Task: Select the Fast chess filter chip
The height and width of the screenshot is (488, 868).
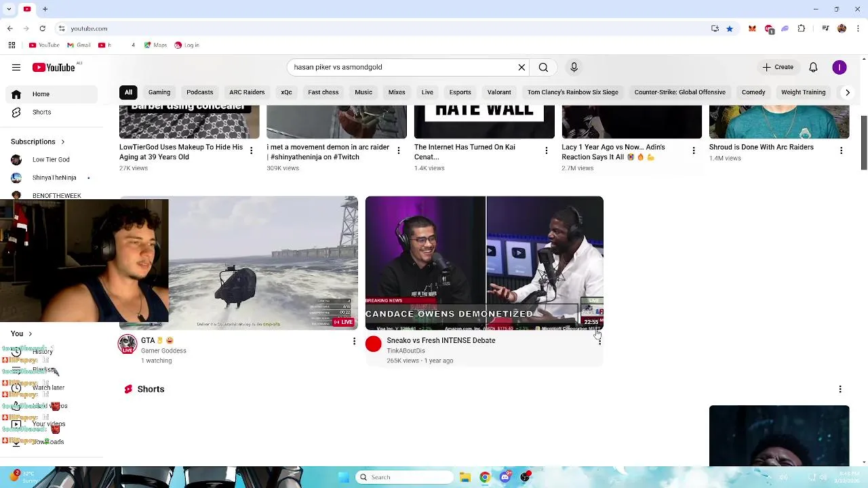Action: 323,92
